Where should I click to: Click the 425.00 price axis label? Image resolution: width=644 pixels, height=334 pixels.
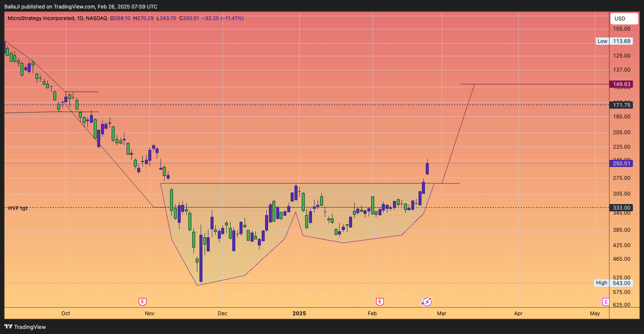click(621, 245)
